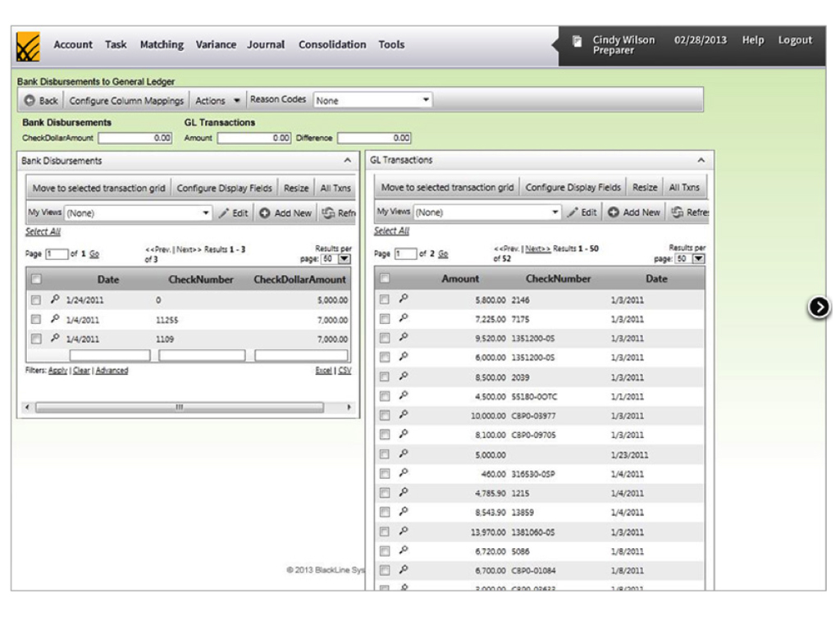
Task: Check the box for 1/24/2011 disbursement
Action: coord(36,300)
